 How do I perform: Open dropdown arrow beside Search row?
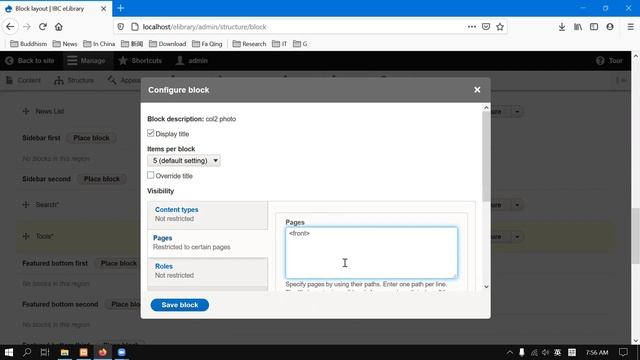pyautogui.click(x=517, y=205)
